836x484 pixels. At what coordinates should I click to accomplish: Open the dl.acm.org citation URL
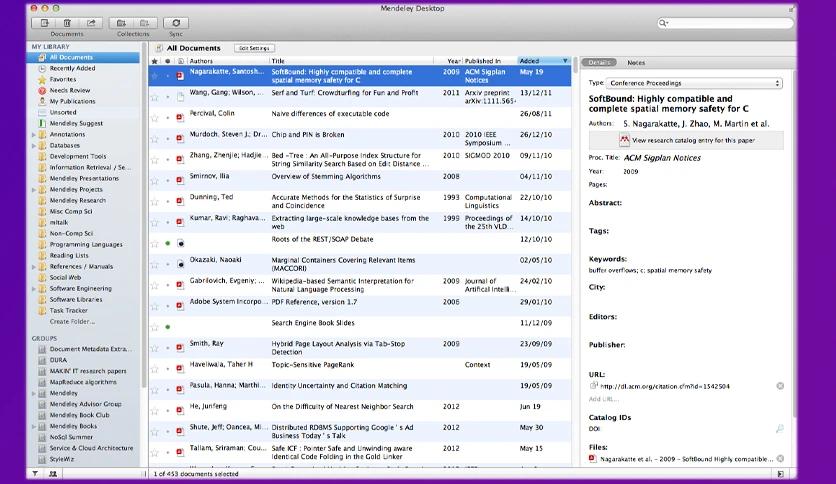[x=665, y=386]
